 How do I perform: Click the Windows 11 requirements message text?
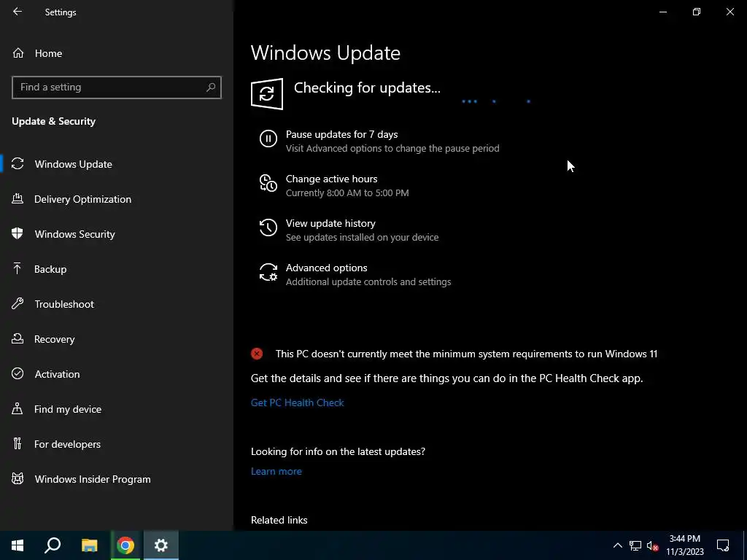pos(466,354)
